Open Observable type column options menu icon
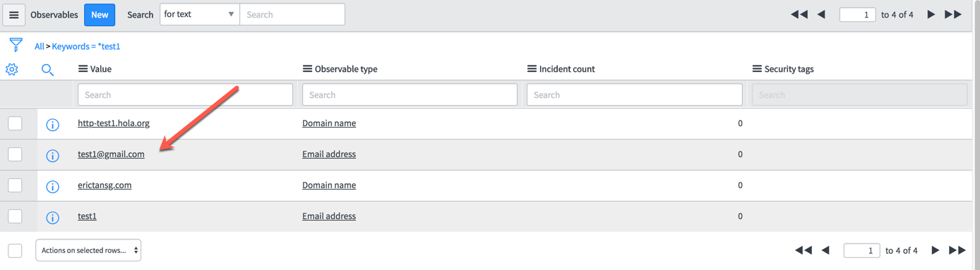Screen dimensions: 980x270 point(307,69)
